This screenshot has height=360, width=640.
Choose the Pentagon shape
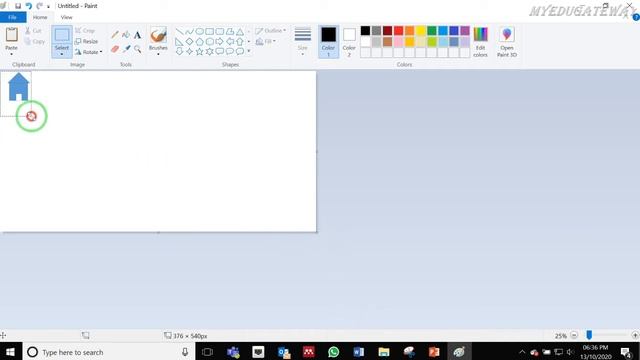pos(200,41)
